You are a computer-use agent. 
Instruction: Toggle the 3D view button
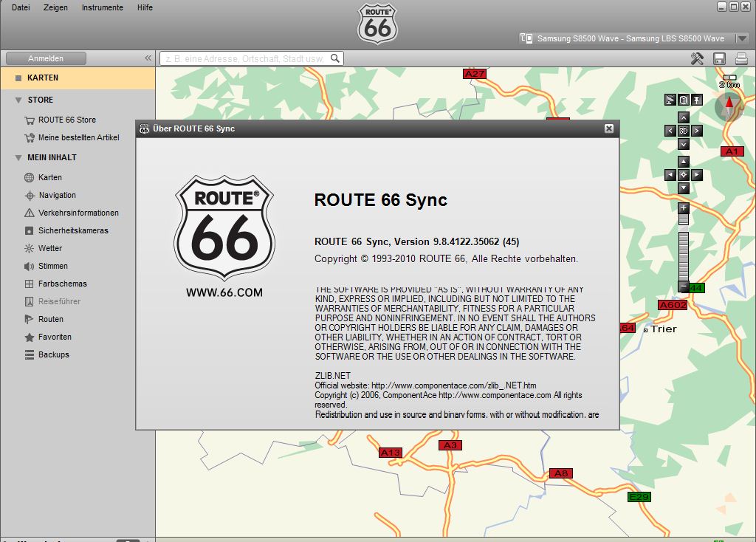(x=683, y=131)
